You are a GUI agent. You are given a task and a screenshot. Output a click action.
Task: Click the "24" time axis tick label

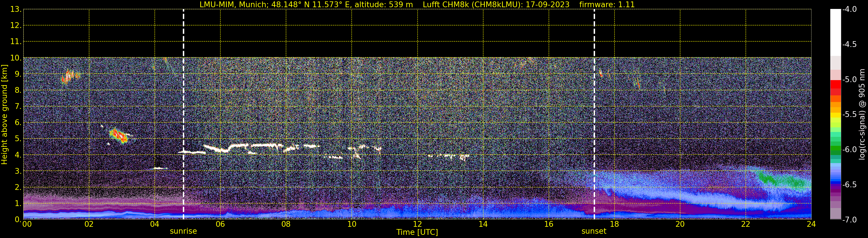tap(811, 224)
